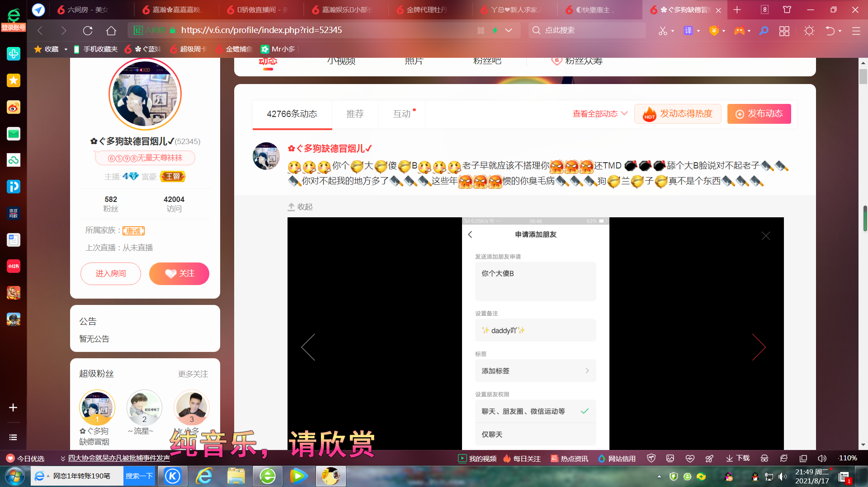
Task: Open the 照片 profile tab
Action: (414, 61)
